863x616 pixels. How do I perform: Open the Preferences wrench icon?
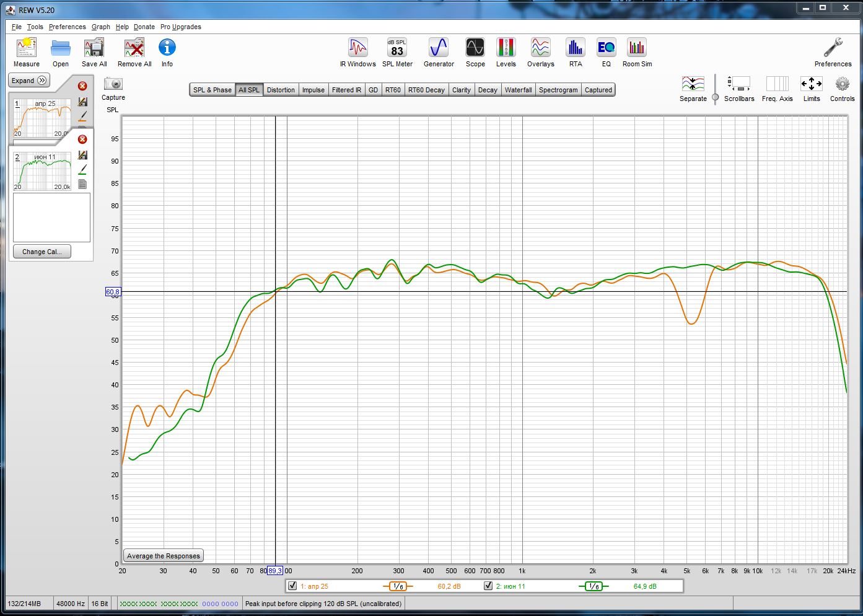coord(833,48)
